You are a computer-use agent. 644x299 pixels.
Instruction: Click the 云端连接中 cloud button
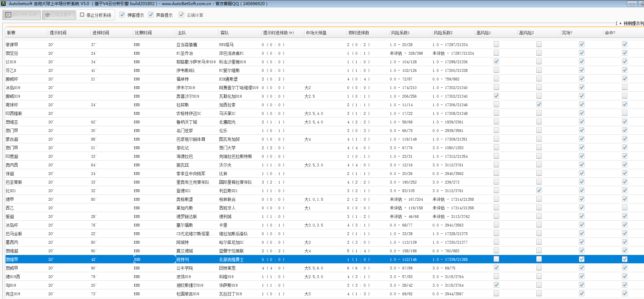point(59,15)
